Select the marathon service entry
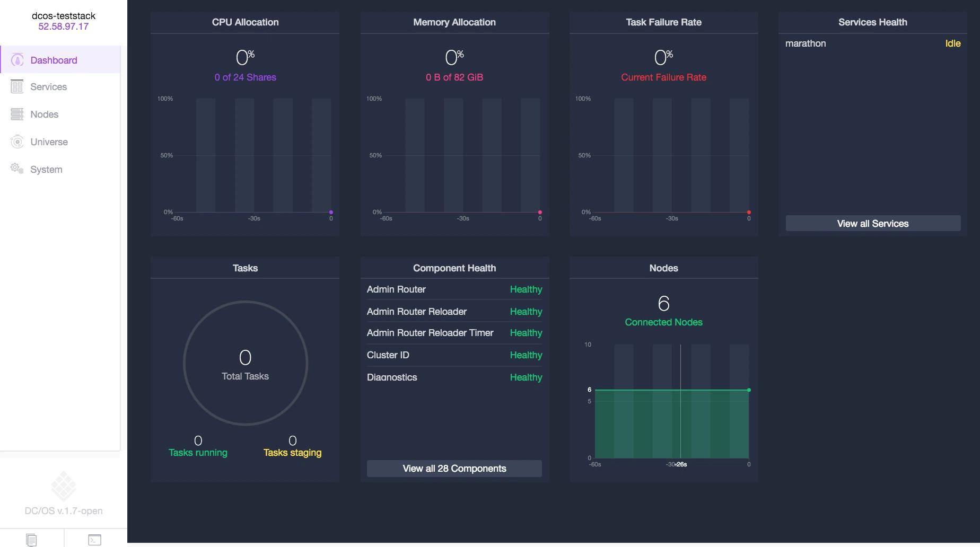Image resolution: width=980 pixels, height=547 pixels. pos(806,43)
